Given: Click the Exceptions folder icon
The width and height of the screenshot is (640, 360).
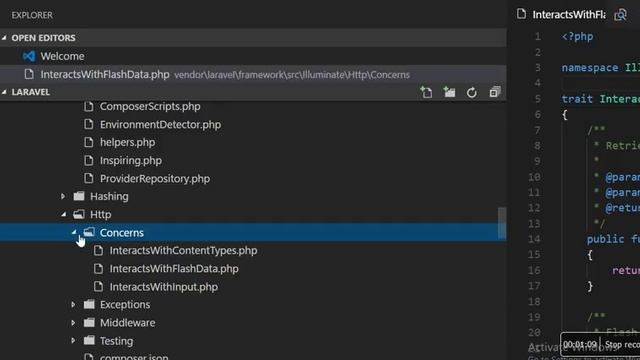Looking at the screenshot, I should pos(89,304).
